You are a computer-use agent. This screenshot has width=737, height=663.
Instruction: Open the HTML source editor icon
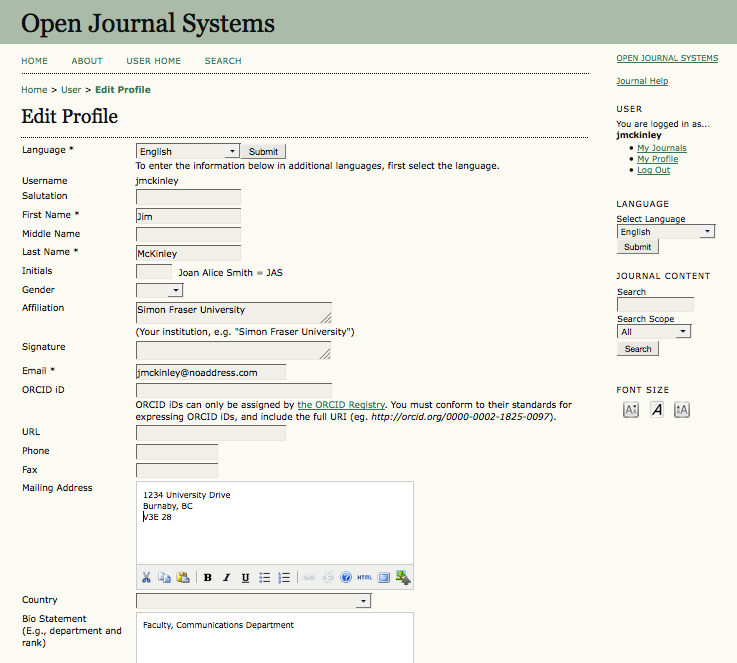[x=365, y=577]
